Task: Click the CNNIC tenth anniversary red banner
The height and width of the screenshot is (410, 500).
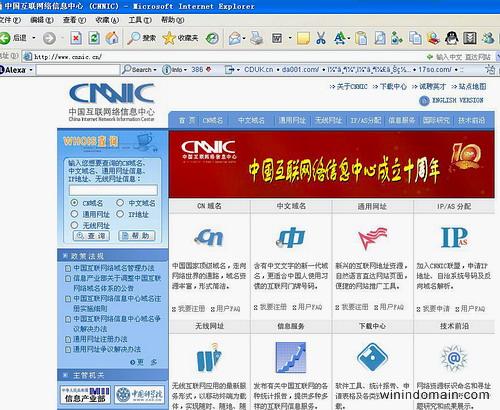Action: 332,165
